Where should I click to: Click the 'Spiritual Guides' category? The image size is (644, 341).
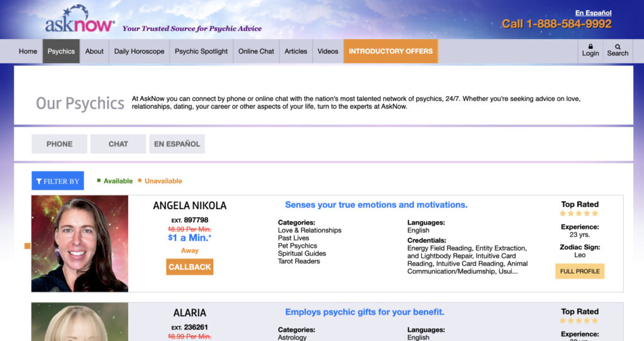click(x=302, y=254)
